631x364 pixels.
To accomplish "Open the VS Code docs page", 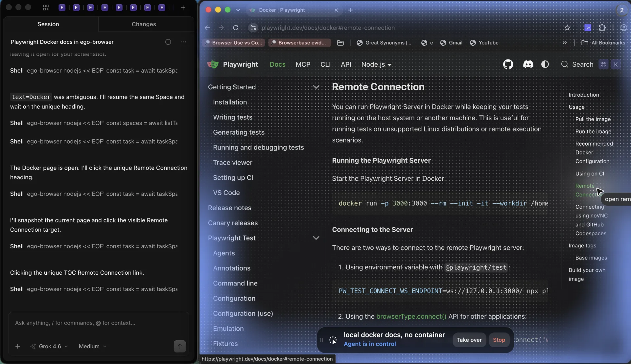I will 226,193.
